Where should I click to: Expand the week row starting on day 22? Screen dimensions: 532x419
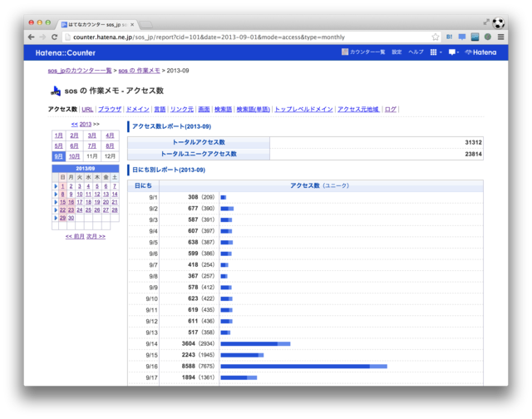click(x=56, y=210)
